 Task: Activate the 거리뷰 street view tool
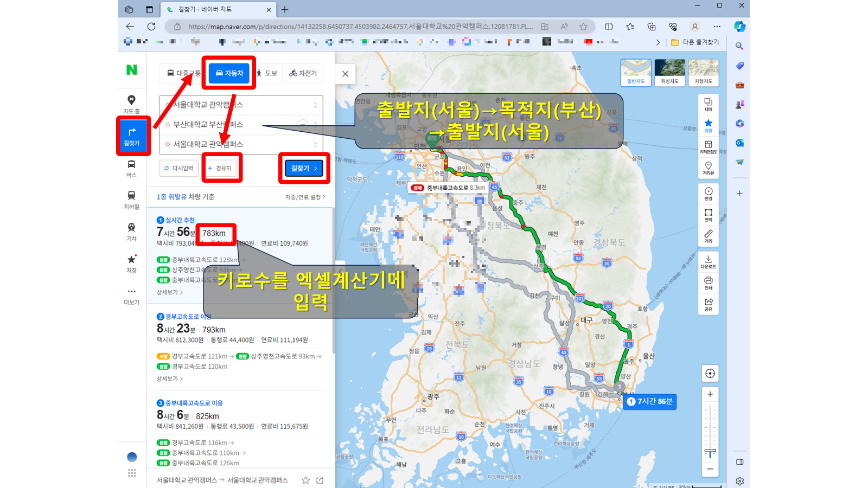[x=708, y=168]
